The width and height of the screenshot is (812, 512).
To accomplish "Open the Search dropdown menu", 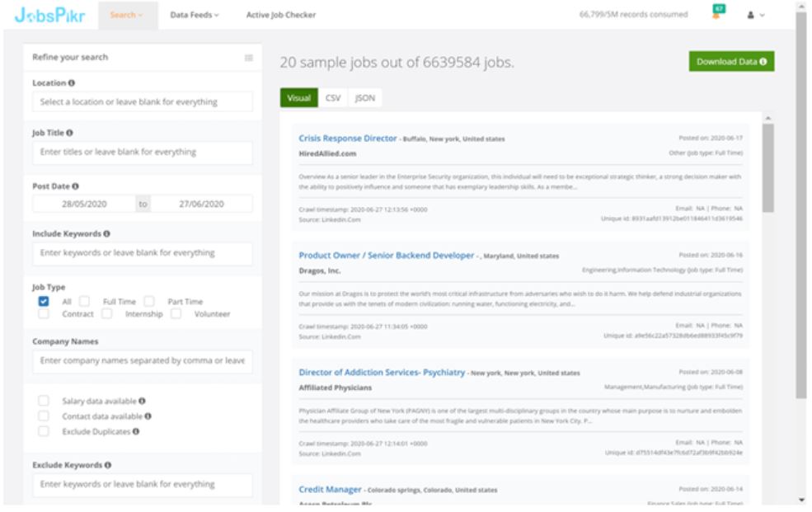I will tap(127, 15).
